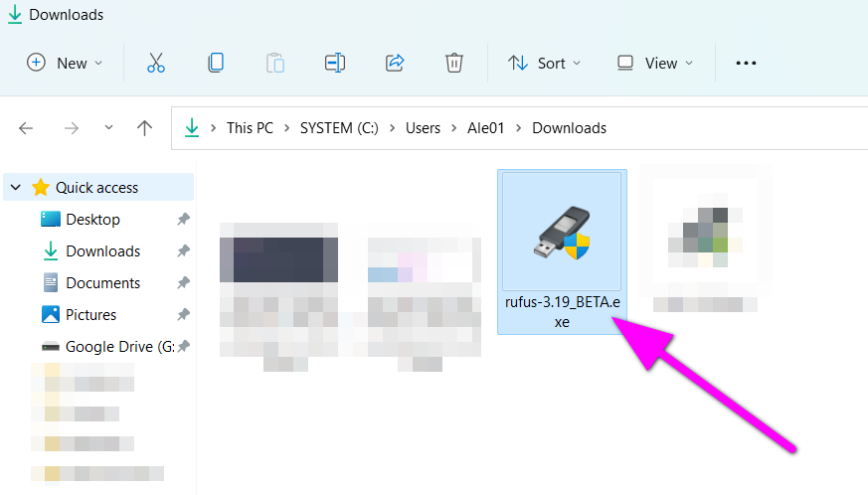Click the Pictures folder icon in sidebar
This screenshot has height=495, width=868.
(x=51, y=314)
